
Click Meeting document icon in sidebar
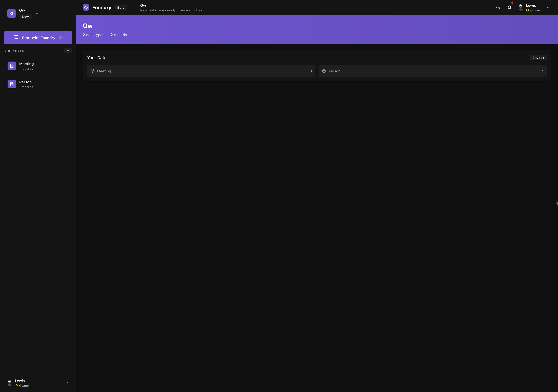click(x=12, y=66)
